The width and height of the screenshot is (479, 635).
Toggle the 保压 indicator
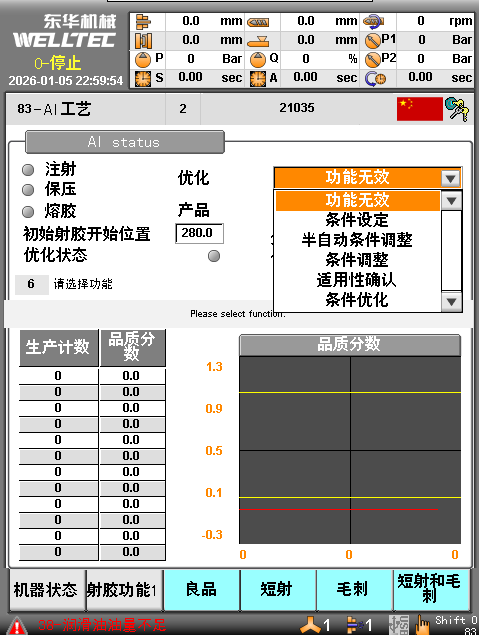coord(28,190)
